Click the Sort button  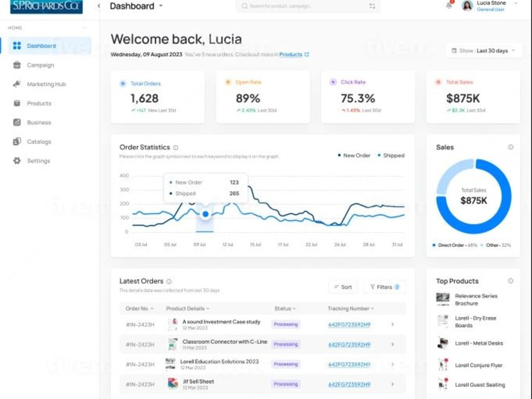[343, 287]
